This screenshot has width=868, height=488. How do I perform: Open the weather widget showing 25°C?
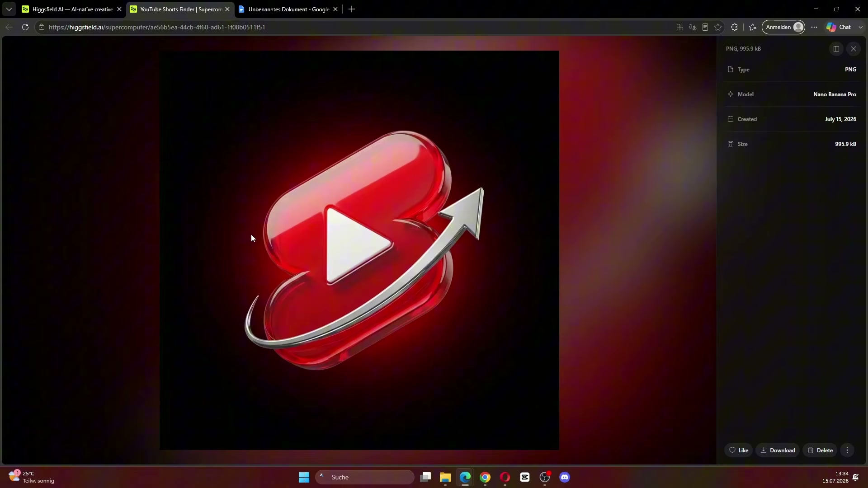pyautogui.click(x=32, y=477)
